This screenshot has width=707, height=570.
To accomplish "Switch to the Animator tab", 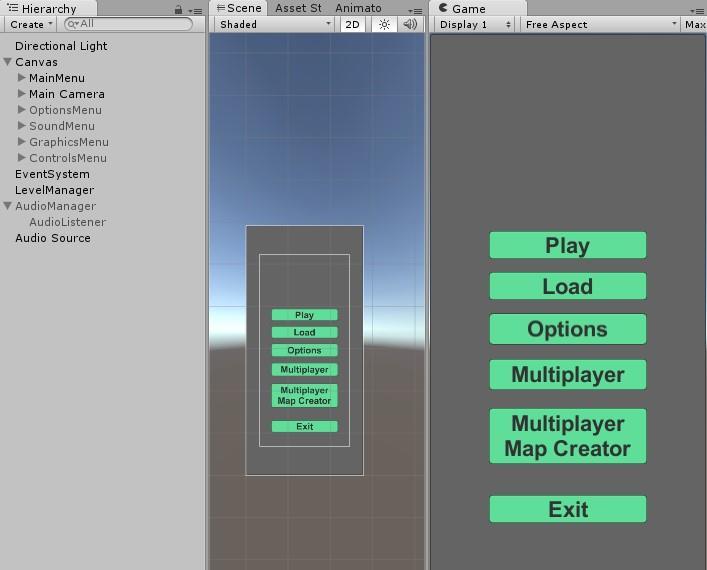I will (358, 8).
